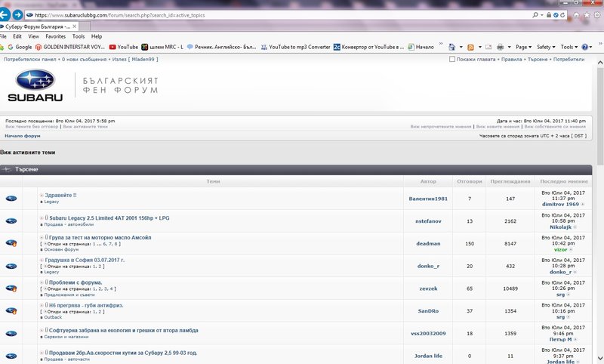Click the address bar URL field
The image size is (604, 364).
pos(277,15)
